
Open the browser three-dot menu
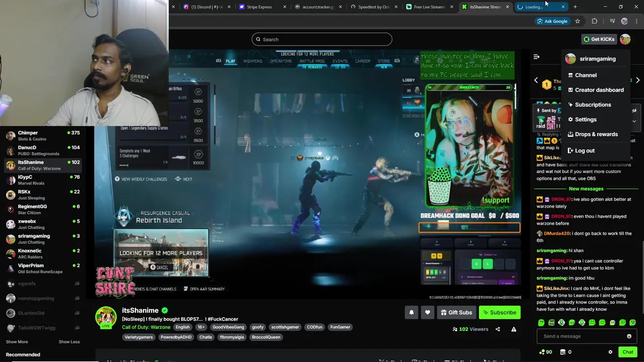pos(637,21)
